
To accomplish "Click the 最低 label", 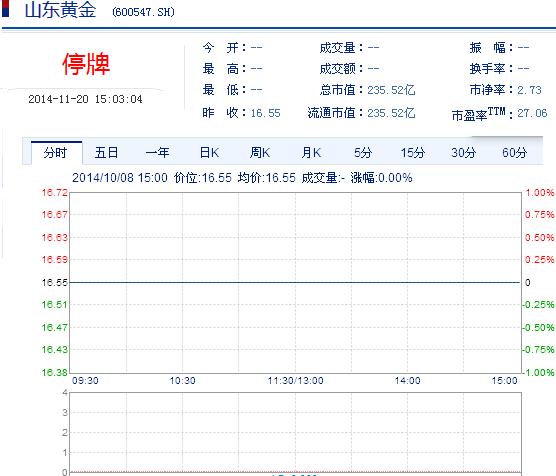I will point(224,90).
